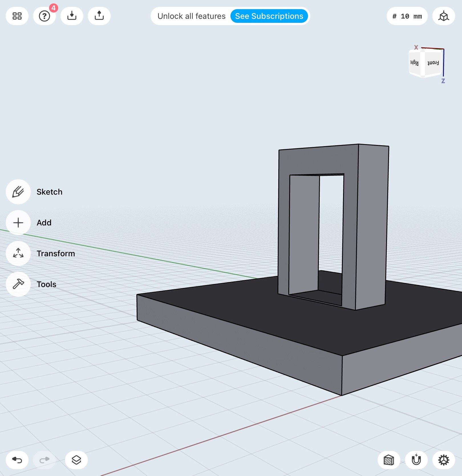
Task: Click the Add label
Action: [44, 223]
